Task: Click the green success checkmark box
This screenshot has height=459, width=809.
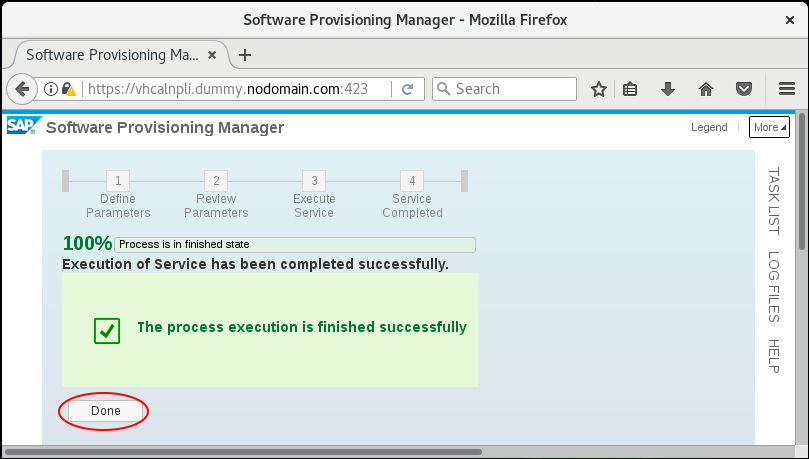Action: point(107,331)
